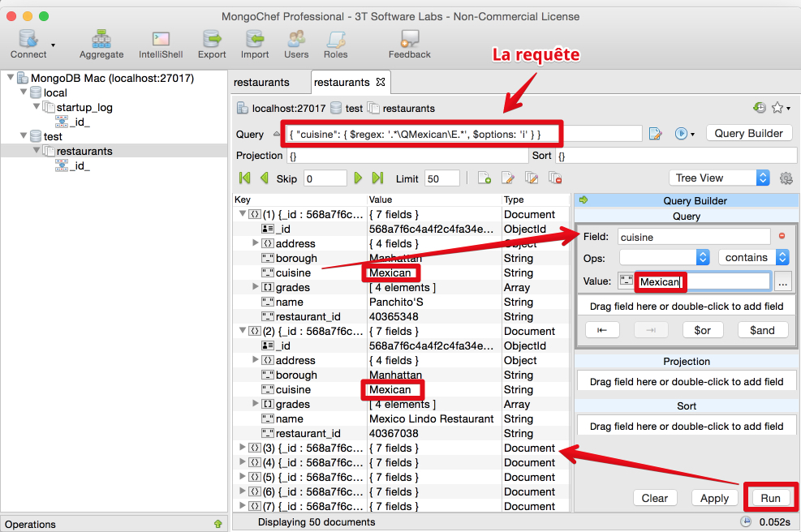Click the duplicate document icon
801x532 pixels.
pyautogui.click(x=532, y=178)
